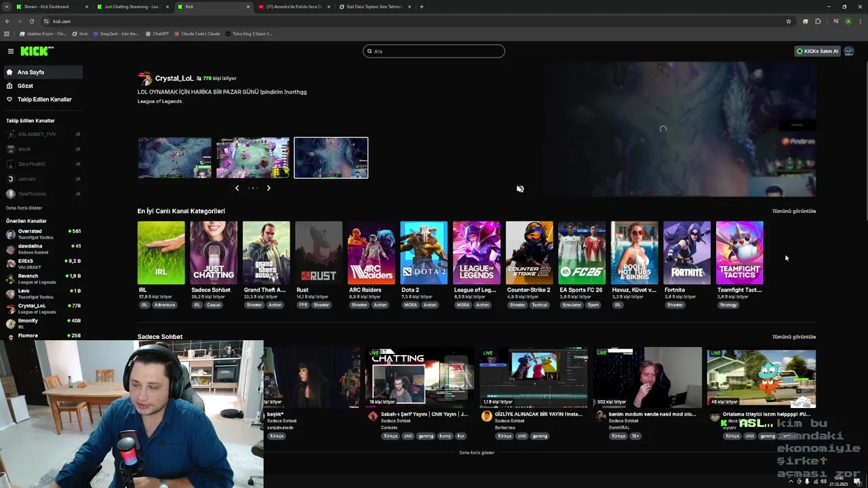The height and width of the screenshot is (488, 868).
Task: Click the Ara search field
Action: coord(434,51)
